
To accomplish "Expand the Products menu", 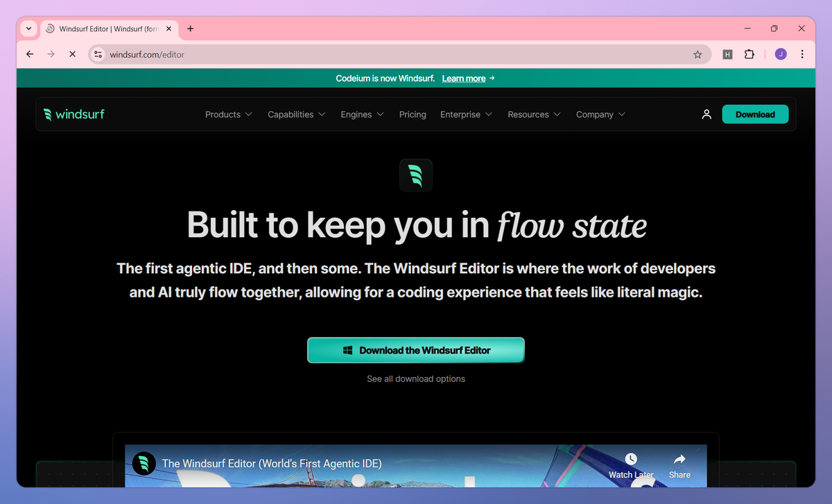I will [x=229, y=114].
